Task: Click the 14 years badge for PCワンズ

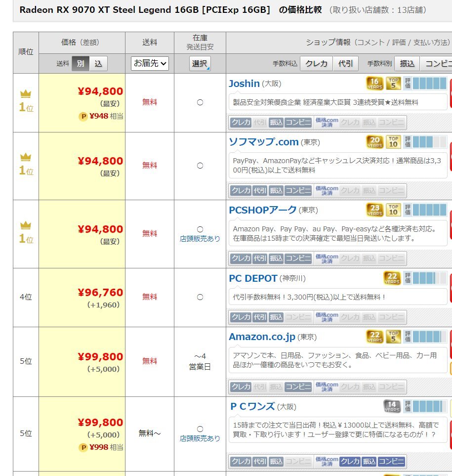Action: pos(392,406)
